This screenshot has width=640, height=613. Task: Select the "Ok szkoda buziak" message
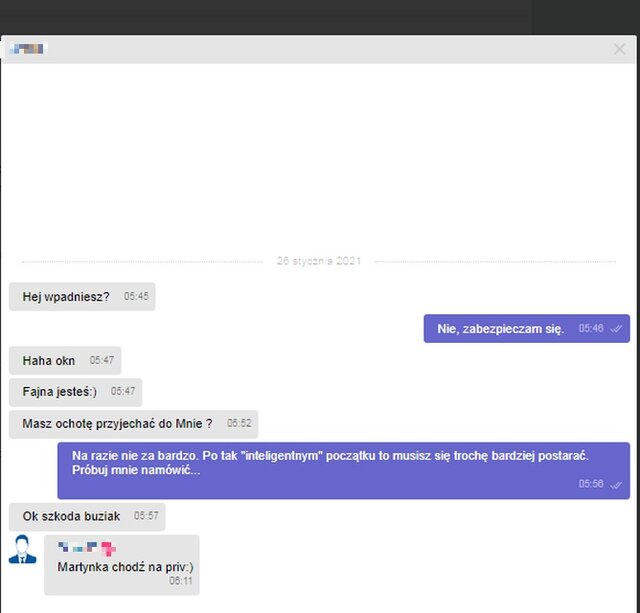(x=71, y=516)
